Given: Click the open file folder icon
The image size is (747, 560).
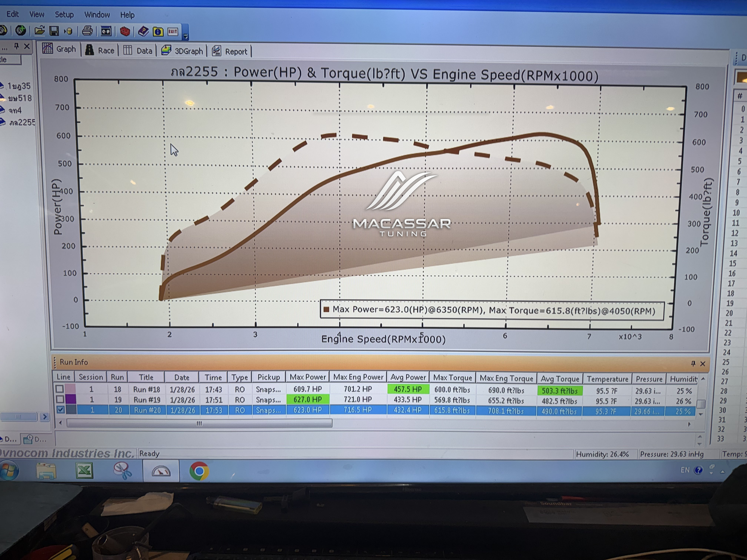Looking at the screenshot, I should pyautogui.click(x=39, y=31).
